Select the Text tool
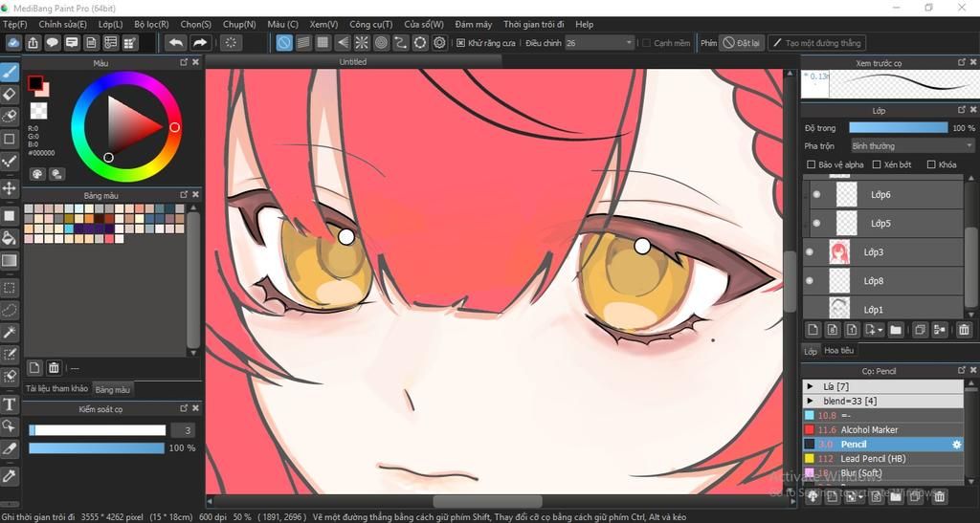 (x=10, y=404)
